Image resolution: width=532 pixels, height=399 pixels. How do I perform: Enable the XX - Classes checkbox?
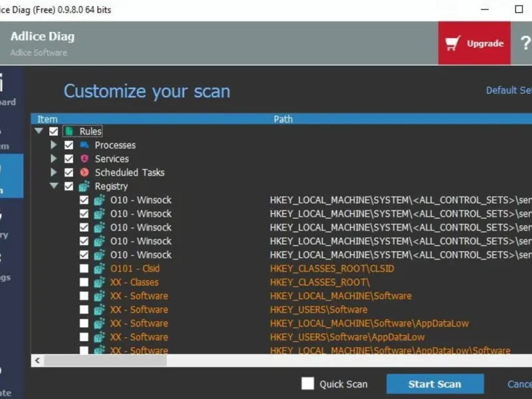coord(84,282)
